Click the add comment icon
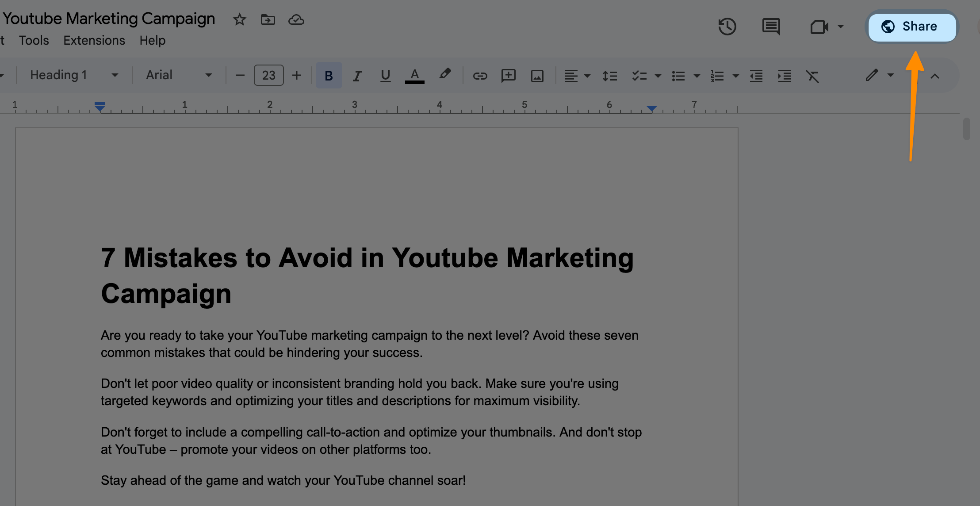Viewport: 980px width, 506px height. tap(508, 76)
